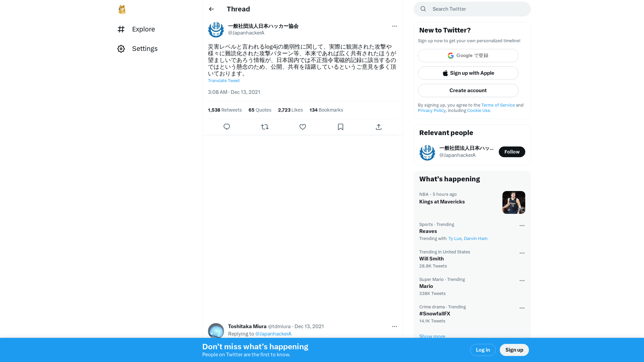Sign up with Google button
Viewport: 644px width, 362px height.
click(468, 56)
